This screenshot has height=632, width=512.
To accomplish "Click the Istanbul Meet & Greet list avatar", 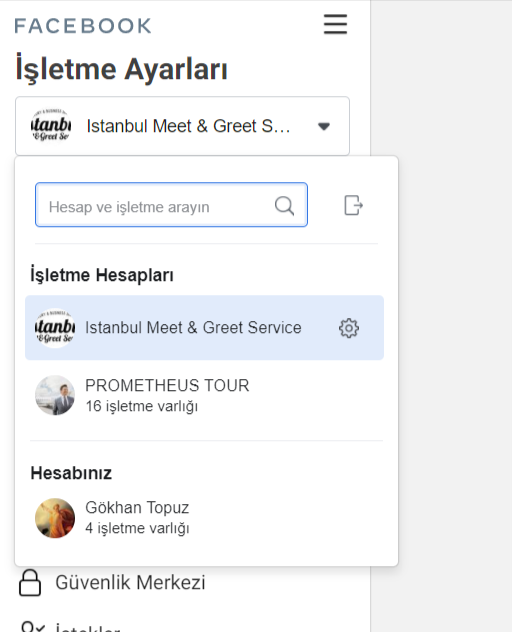I will pyautogui.click(x=55, y=328).
